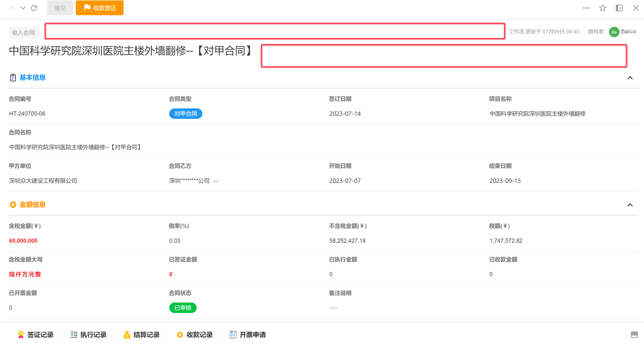Refresh the contract detail page
644x343 pixels.
pyautogui.click(x=34, y=8)
